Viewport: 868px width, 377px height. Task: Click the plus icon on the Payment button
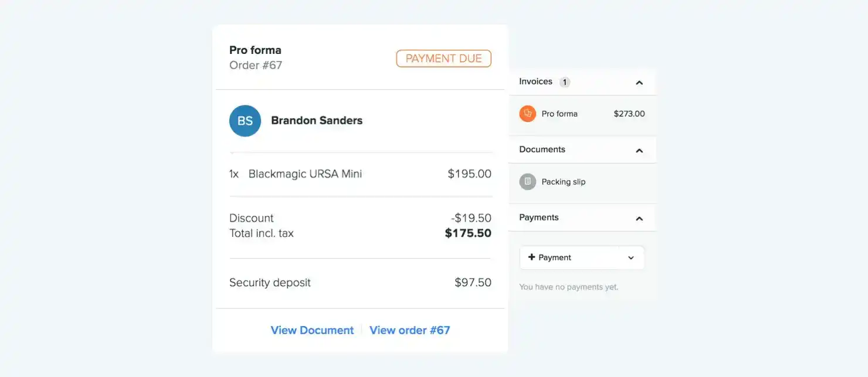(x=531, y=257)
